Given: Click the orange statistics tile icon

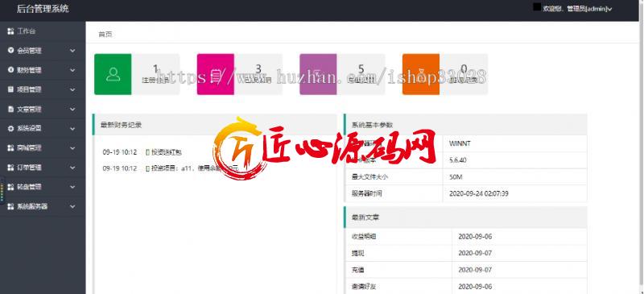Looking at the screenshot, I should click(421, 74).
